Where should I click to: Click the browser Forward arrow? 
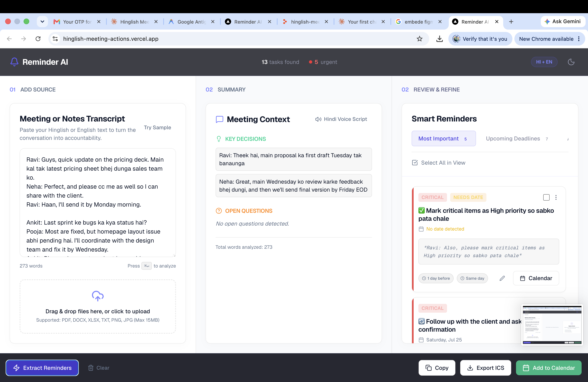[23, 39]
